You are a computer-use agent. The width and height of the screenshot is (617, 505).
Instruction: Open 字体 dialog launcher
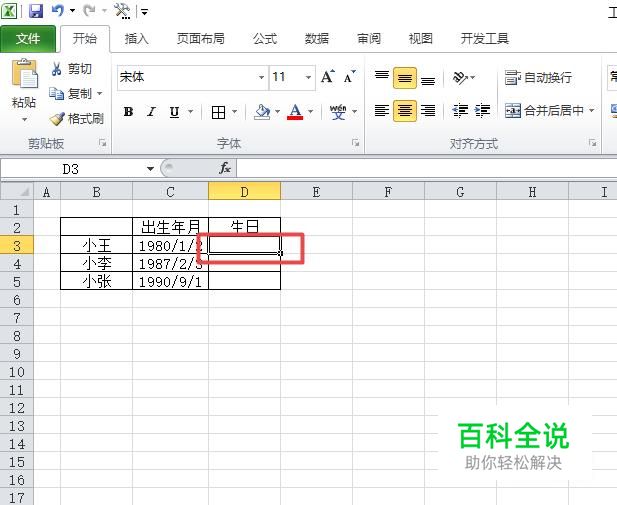[356, 143]
